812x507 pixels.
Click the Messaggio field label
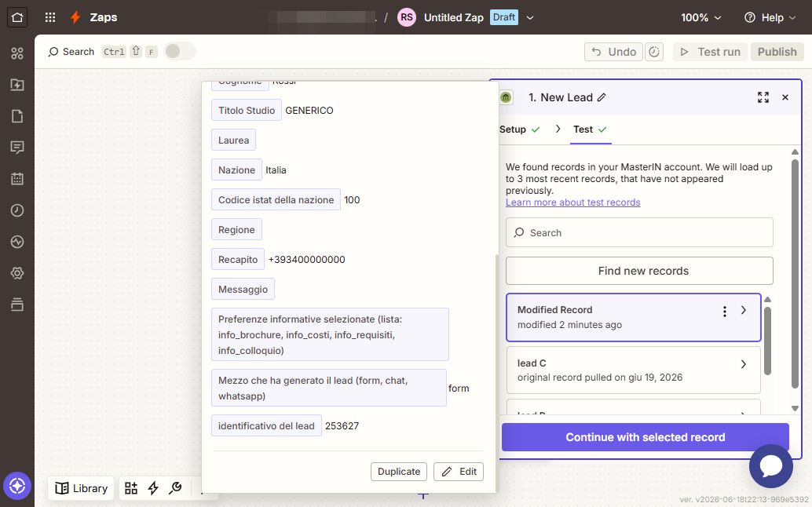click(x=243, y=289)
